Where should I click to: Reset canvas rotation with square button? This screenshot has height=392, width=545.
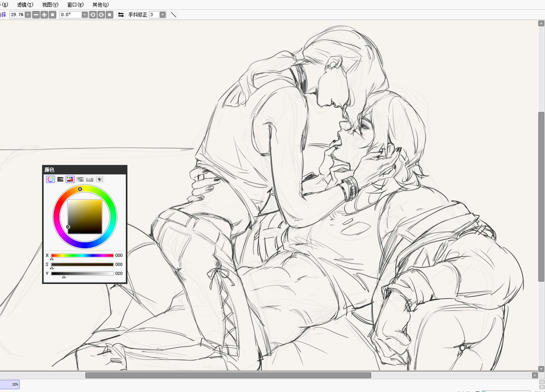tap(109, 15)
